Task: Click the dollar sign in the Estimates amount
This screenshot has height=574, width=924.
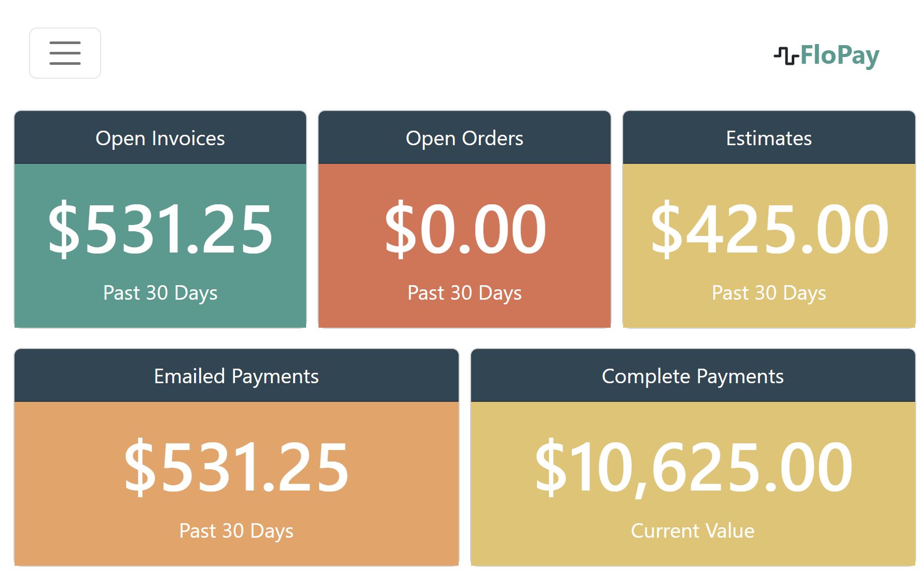Action: [667, 229]
